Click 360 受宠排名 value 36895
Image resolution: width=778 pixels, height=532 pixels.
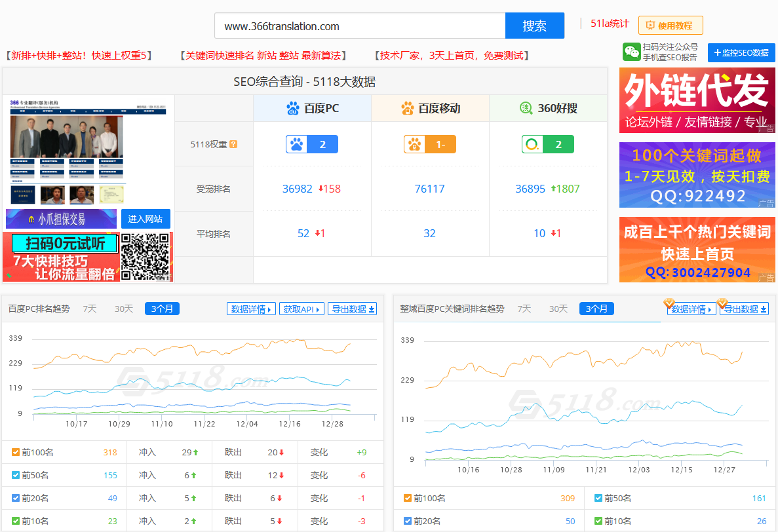click(530, 189)
